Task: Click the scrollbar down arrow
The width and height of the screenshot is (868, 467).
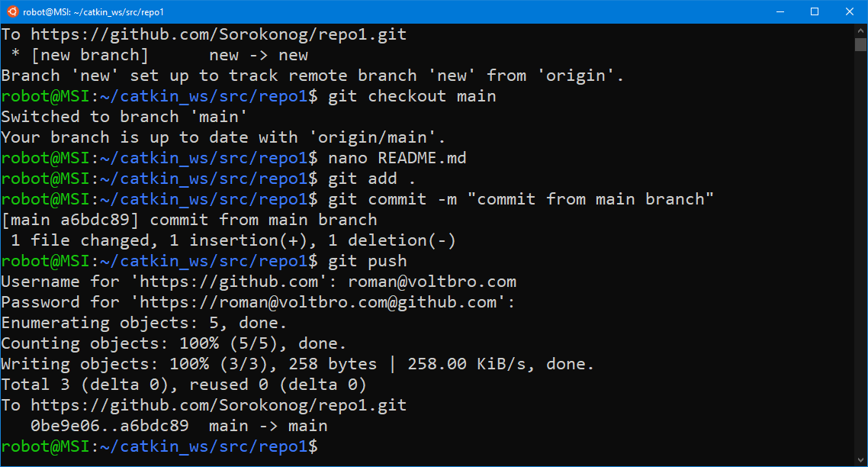Action: 860,459
